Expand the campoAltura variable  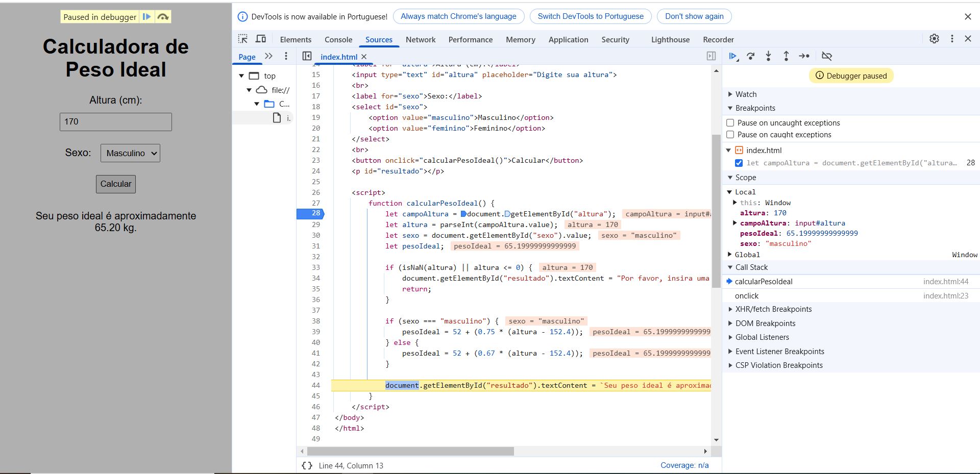click(735, 223)
